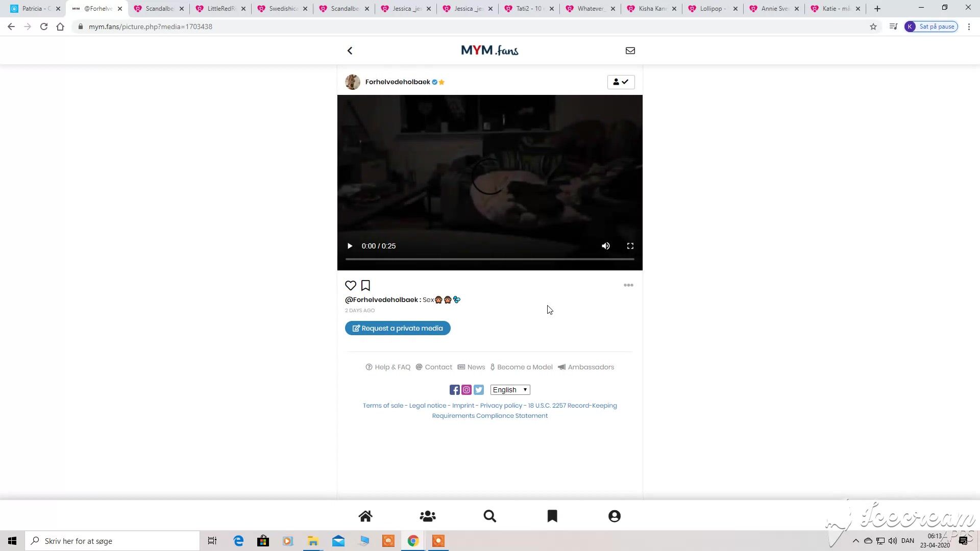Enter fullscreen video mode
This screenshot has height=551, width=980.
click(x=630, y=246)
